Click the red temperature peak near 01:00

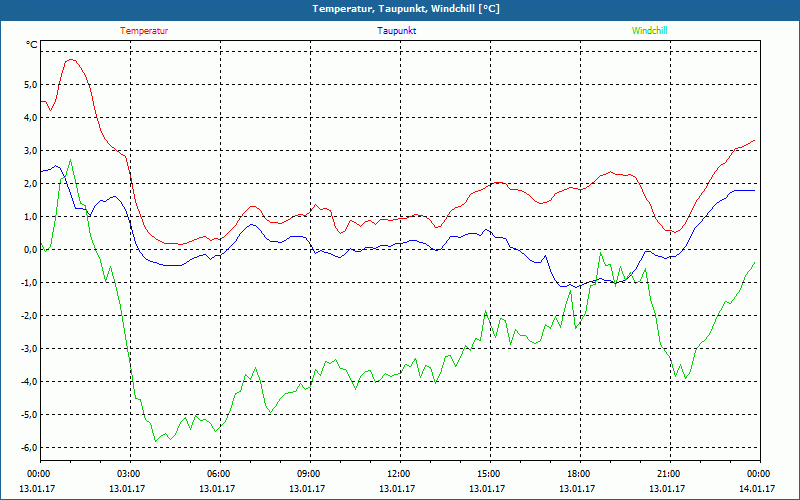tap(71, 60)
